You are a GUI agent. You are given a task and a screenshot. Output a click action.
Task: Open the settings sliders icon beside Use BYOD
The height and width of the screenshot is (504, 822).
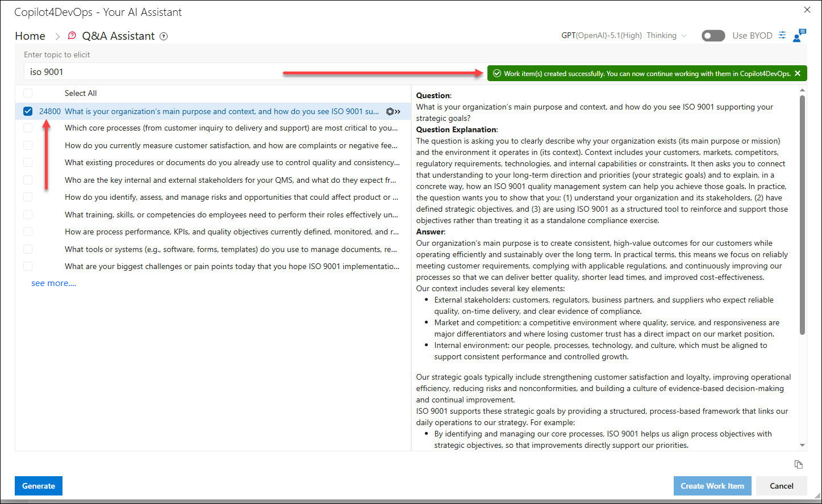coord(782,35)
